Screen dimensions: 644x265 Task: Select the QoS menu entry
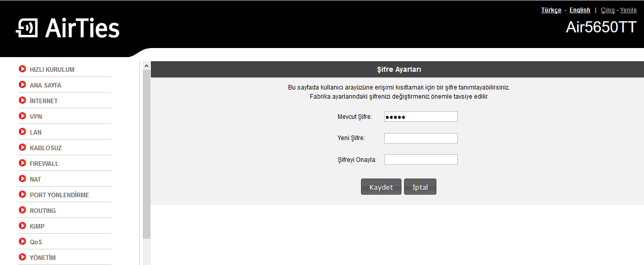(x=36, y=242)
